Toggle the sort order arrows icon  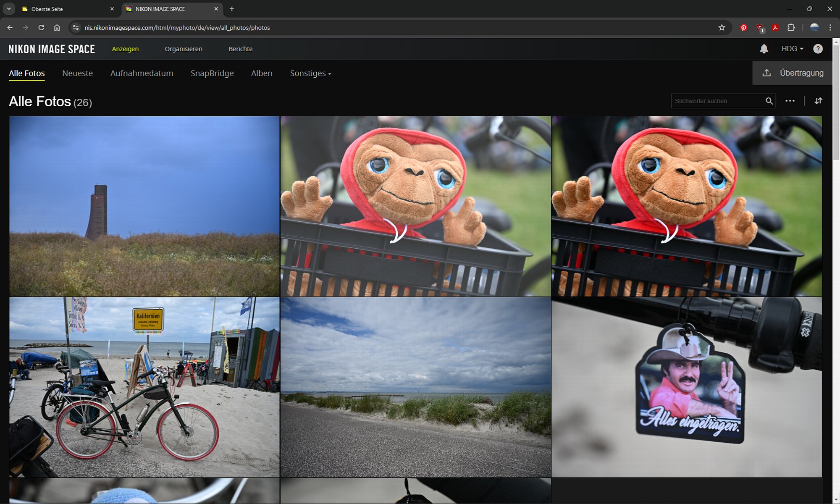pyautogui.click(x=818, y=101)
